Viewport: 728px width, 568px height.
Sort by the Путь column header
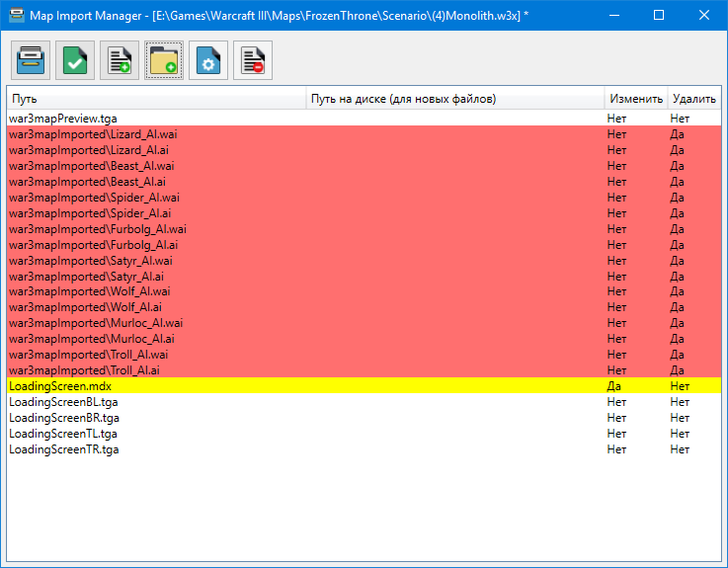tap(156, 99)
